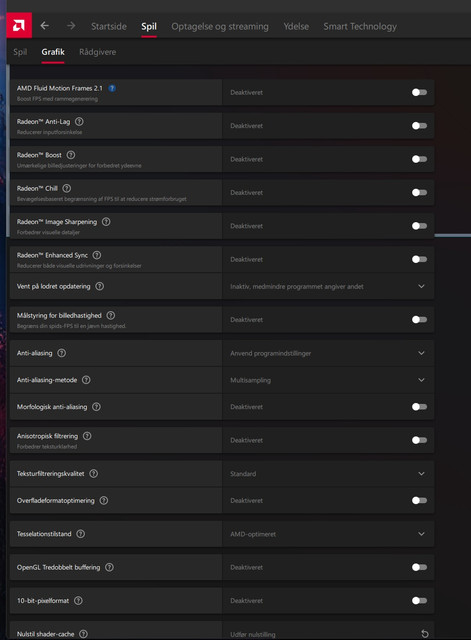Go back with the left arrow
The width and height of the screenshot is (471, 640).
coord(45,26)
